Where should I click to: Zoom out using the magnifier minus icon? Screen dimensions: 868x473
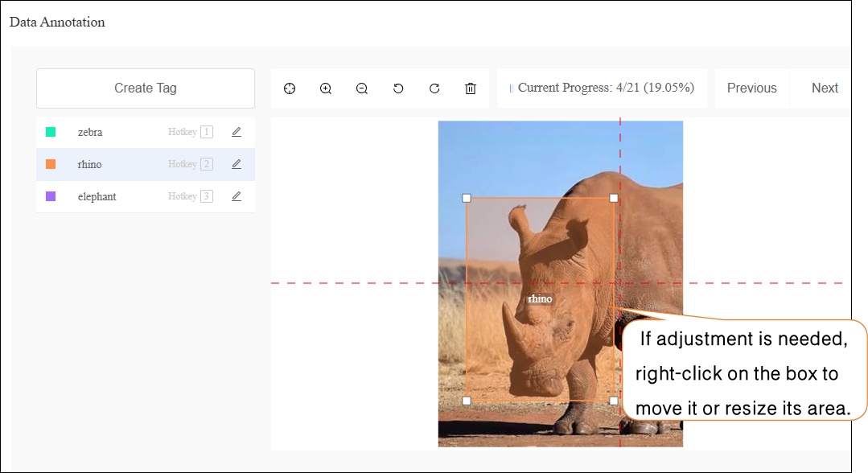pos(362,88)
